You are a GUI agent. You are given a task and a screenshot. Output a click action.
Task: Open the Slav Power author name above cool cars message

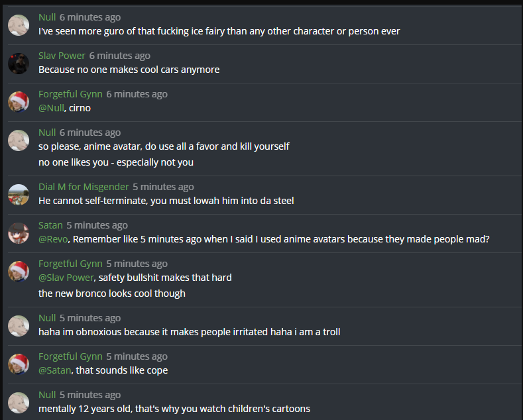(62, 56)
